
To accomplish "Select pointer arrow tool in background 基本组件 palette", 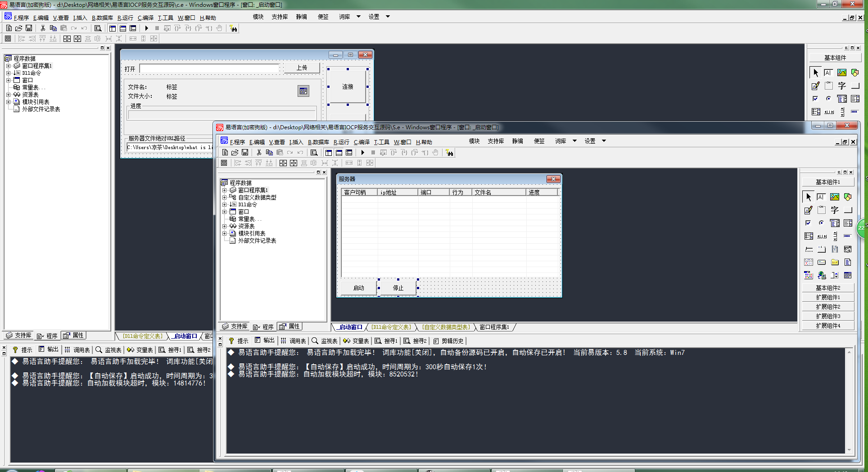I will [816, 73].
